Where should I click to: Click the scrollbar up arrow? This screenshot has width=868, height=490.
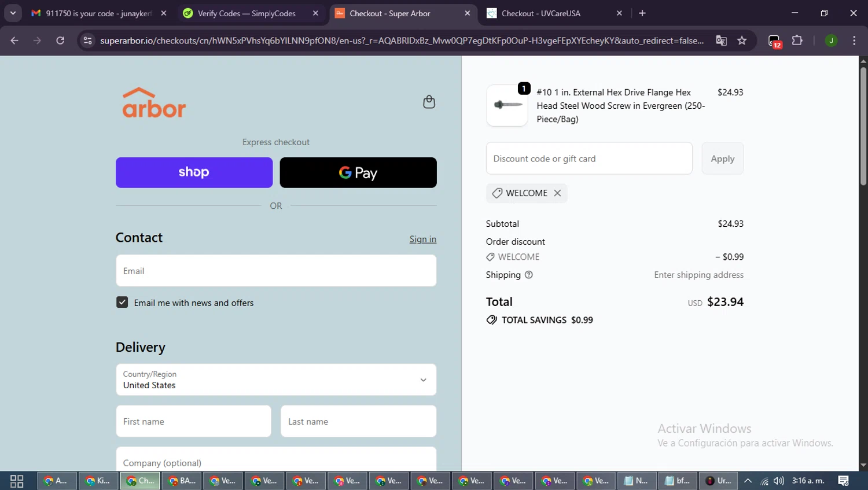click(x=863, y=60)
